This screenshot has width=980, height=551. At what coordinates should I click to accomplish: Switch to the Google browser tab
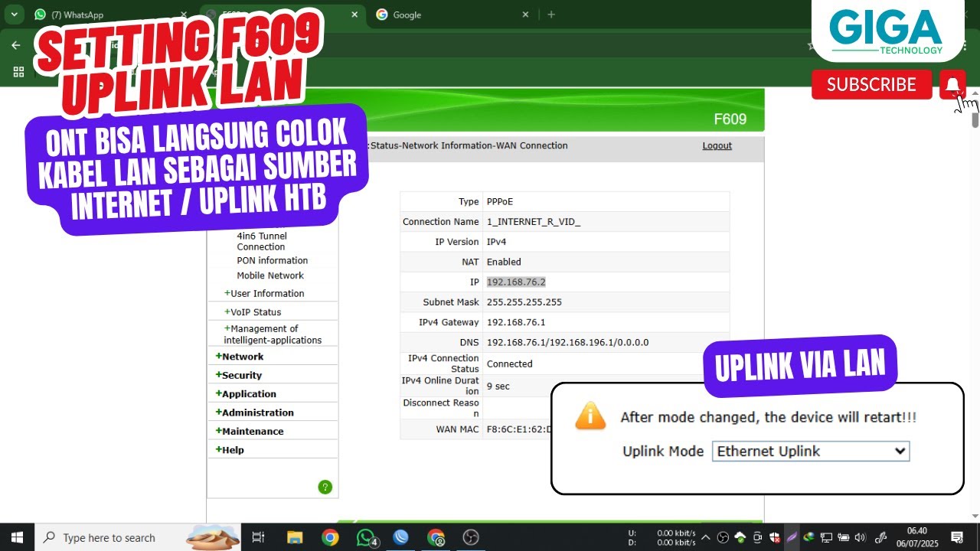452,15
